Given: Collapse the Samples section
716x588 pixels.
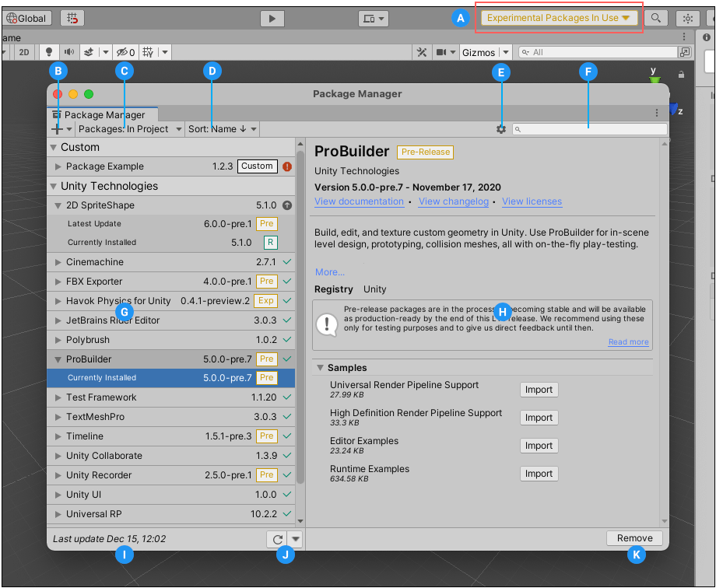Looking at the screenshot, I should click(x=320, y=368).
